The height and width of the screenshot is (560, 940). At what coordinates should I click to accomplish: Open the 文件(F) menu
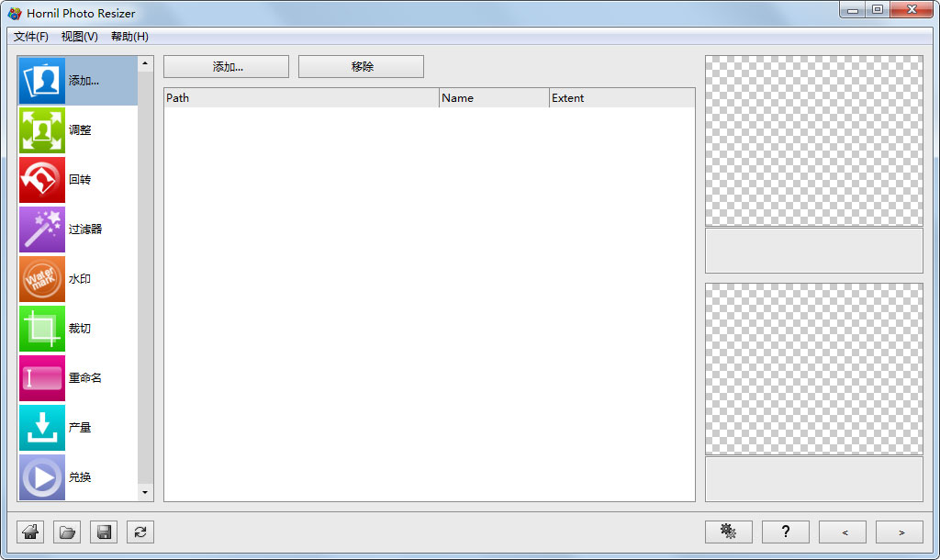pyautogui.click(x=30, y=37)
